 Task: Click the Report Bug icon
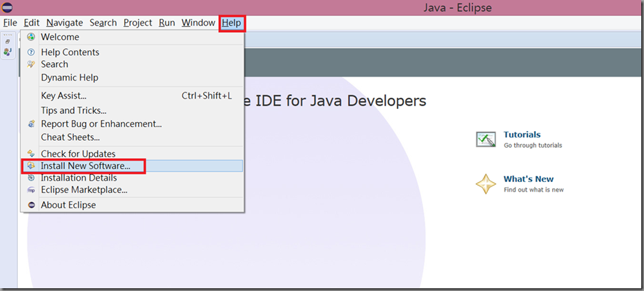click(31, 123)
